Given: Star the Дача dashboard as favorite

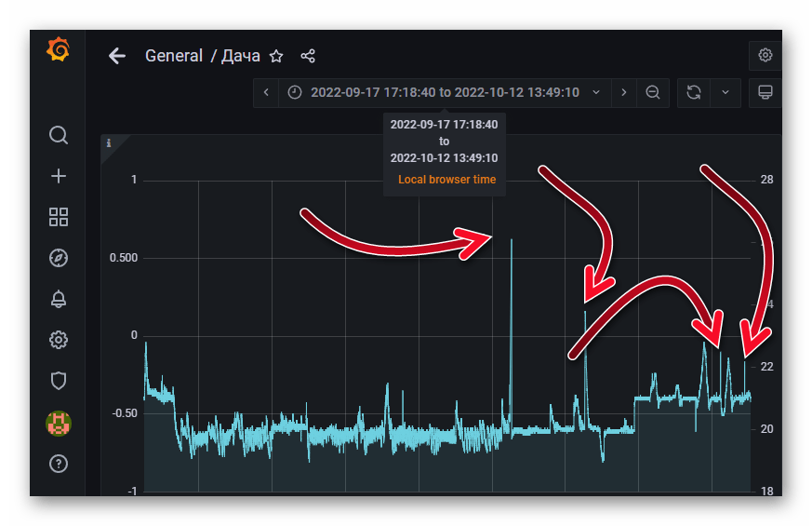Looking at the screenshot, I should click(x=276, y=56).
